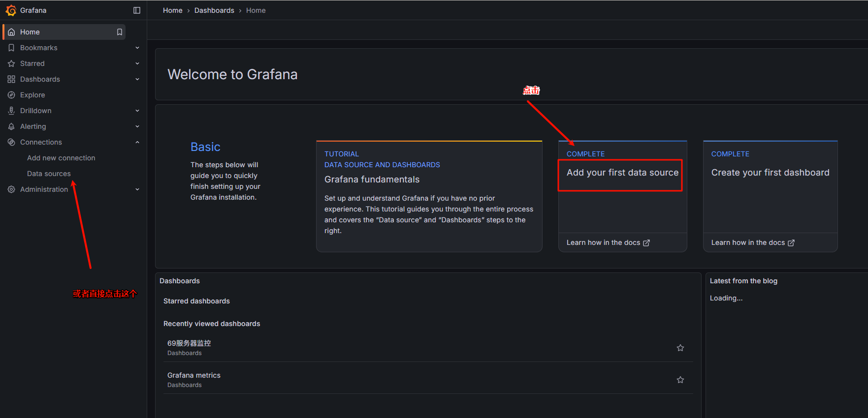
Task: Toggle the sidebar dock menu icon
Action: coord(137,10)
